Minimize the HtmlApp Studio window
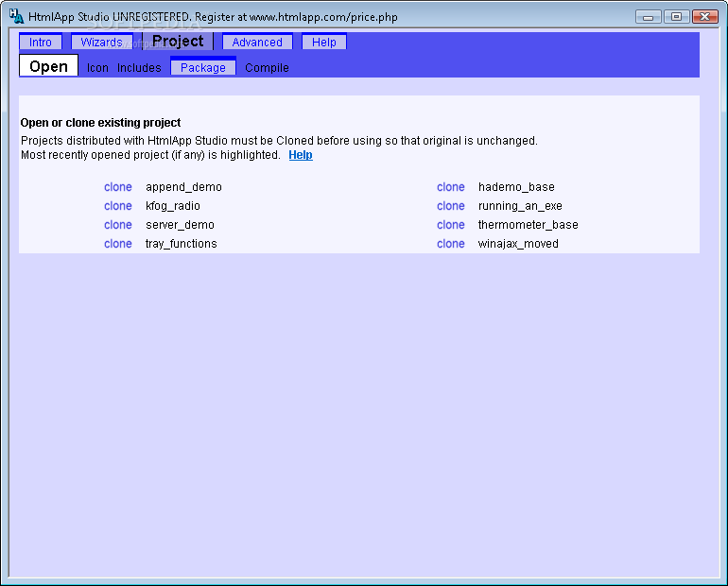Image resolution: width=728 pixels, height=586 pixels. [649, 17]
